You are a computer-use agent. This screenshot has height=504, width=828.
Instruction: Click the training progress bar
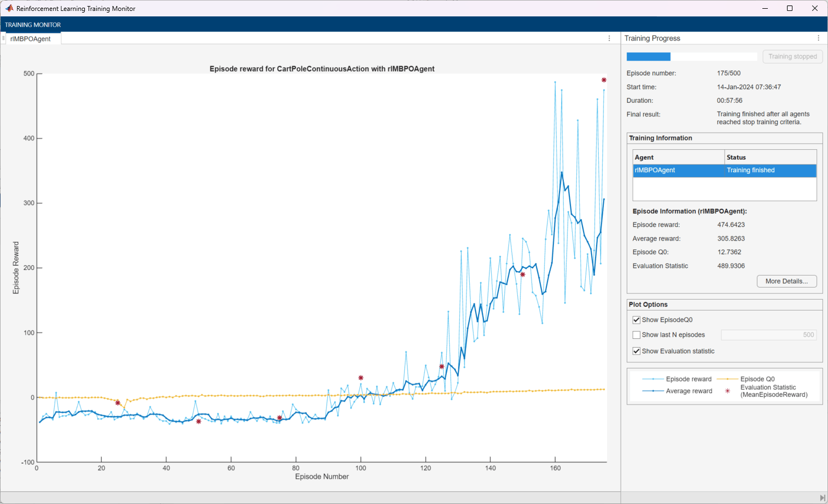coord(692,56)
